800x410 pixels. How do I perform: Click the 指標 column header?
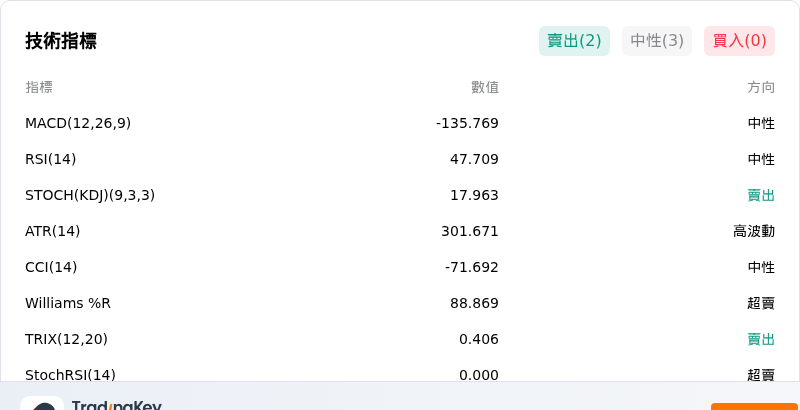pos(39,88)
